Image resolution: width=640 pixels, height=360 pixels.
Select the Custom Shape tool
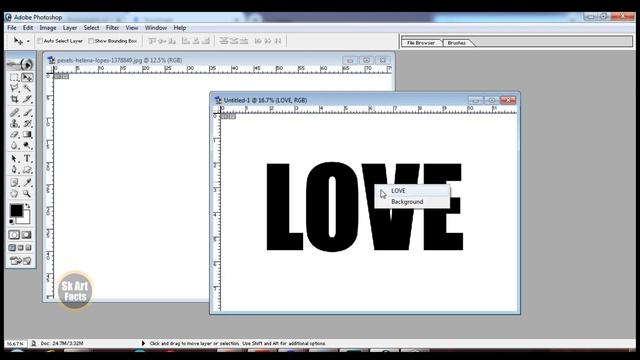point(27,169)
